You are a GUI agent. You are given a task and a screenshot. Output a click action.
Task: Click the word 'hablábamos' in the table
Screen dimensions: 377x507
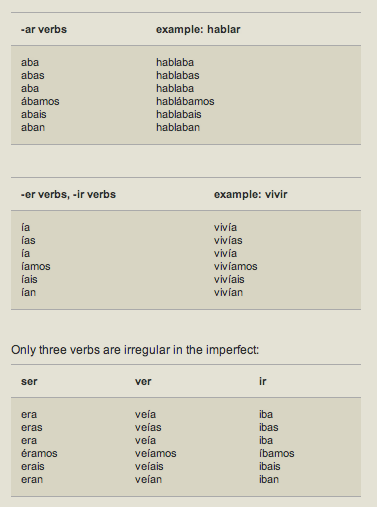coord(185,101)
